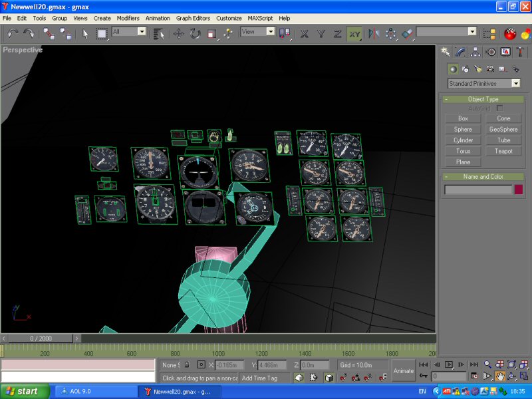Click the Teapot primitive button
The image size is (532, 399).
pos(503,151)
